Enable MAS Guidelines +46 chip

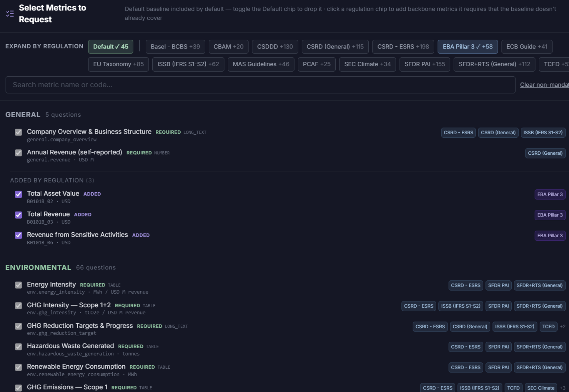click(261, 64)
